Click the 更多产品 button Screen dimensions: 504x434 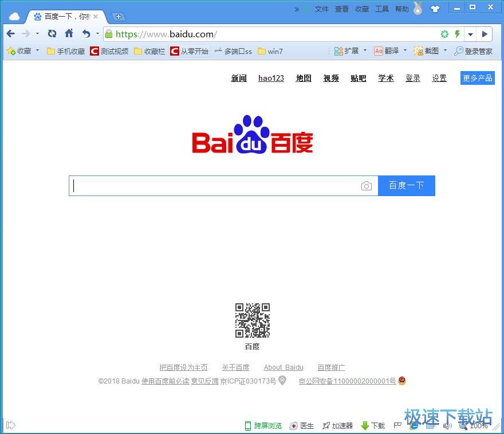click(x=477, y=78)
